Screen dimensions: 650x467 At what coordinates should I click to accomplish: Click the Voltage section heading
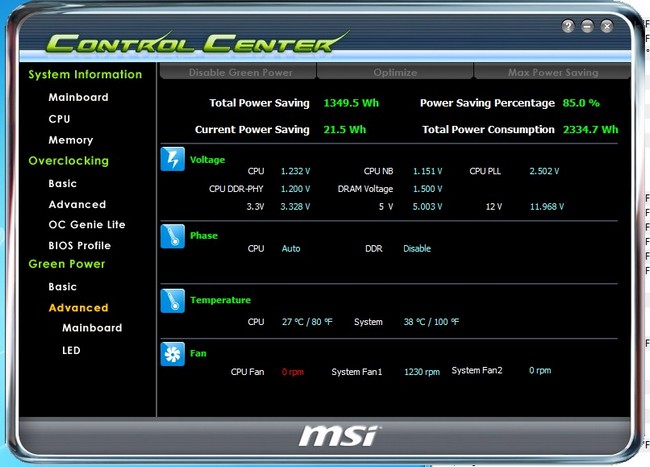pyautogui.click(x=207, y=160)
